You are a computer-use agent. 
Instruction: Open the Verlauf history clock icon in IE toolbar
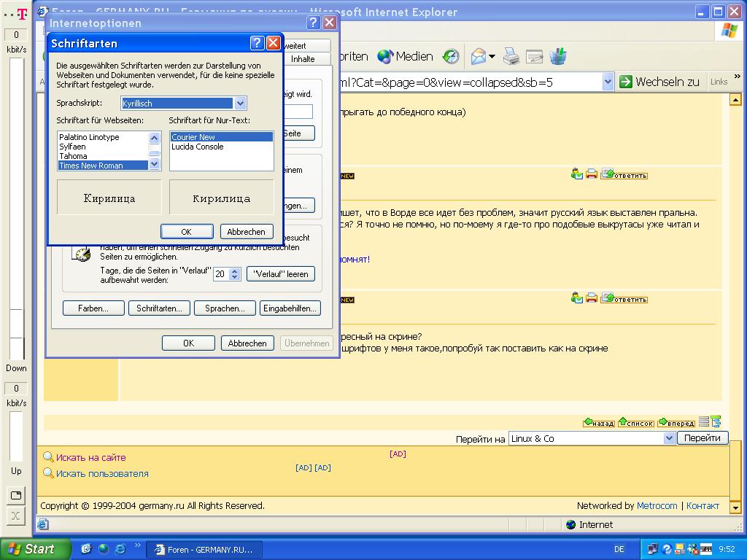pos(450,57)
